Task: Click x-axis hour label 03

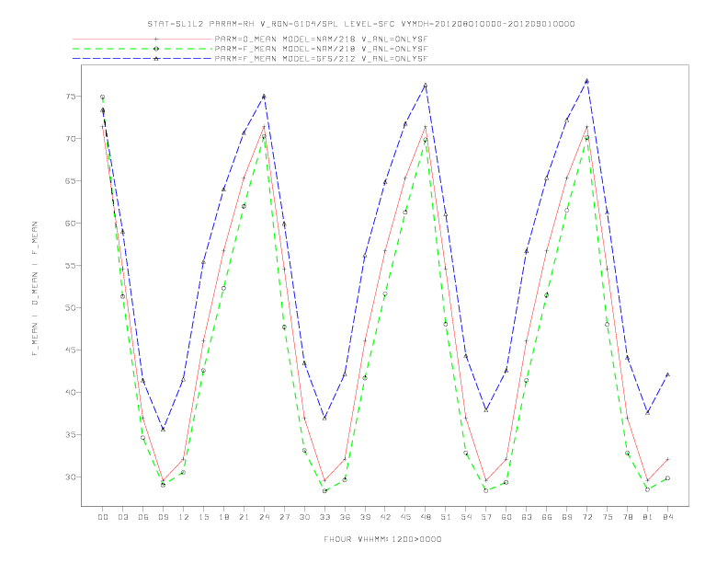Action: tap(122, 517)
